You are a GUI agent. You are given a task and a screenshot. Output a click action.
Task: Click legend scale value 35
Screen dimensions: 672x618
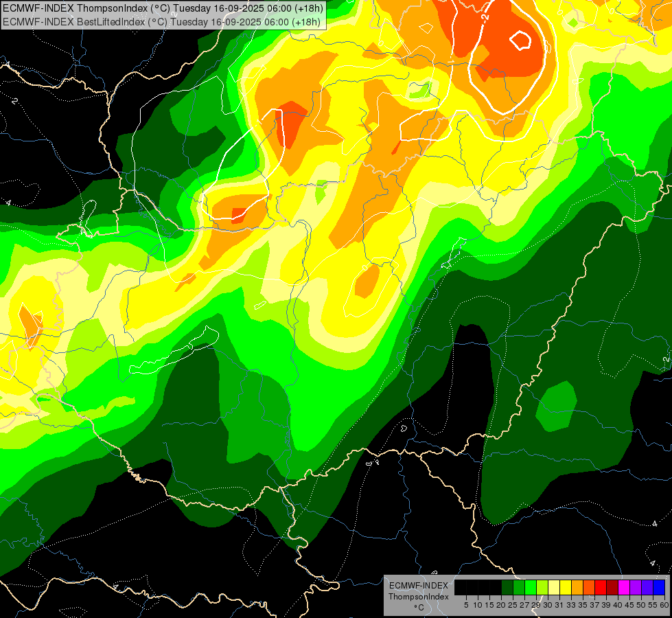coord(583,605)
